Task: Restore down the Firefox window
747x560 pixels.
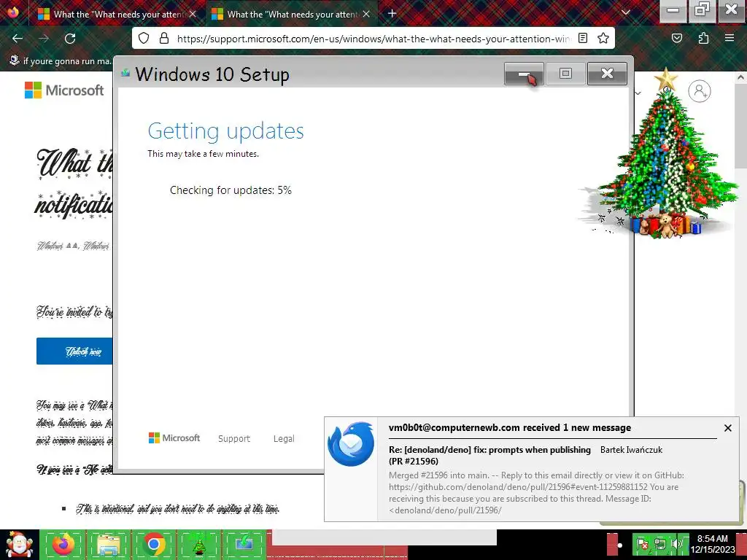Action: pyautogui.click(x=702, y=10)
